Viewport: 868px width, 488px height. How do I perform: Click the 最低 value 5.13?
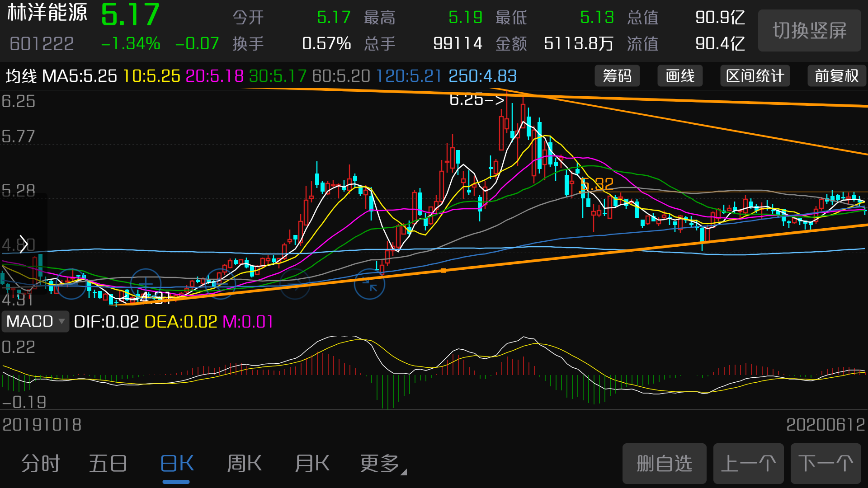[x=597, y=18]
